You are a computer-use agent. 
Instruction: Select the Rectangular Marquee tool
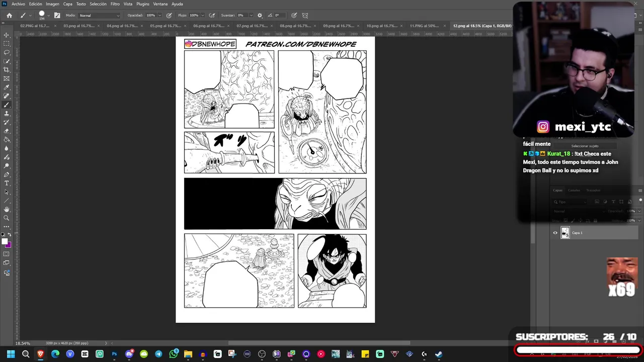point(7,44)
